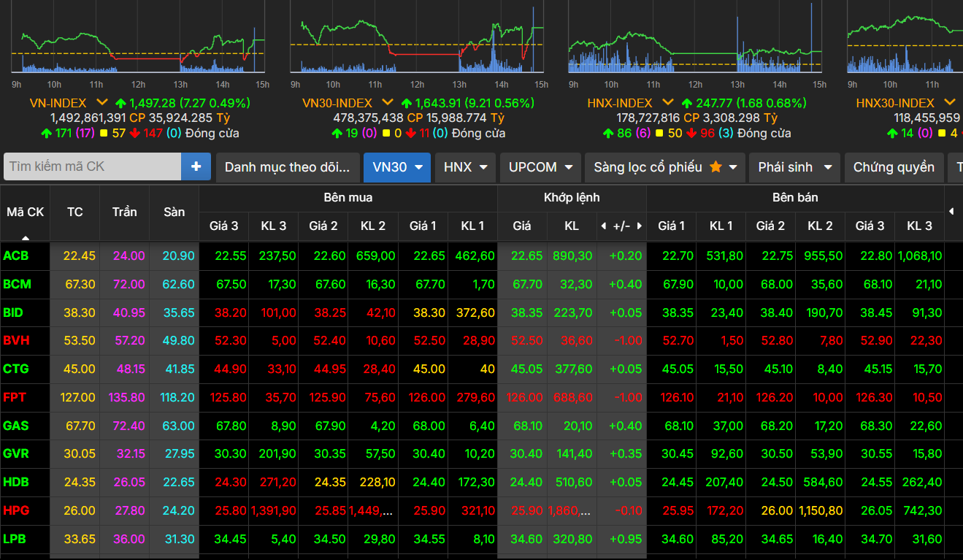Select the FPT stock symbol
Image resolution: width=963 pixels, height=560 pixels.
pyautogui.click(x=15, y=397)
